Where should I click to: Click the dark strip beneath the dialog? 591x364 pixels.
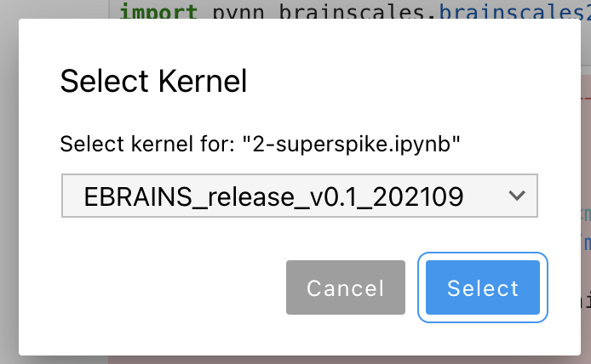(300, 360)
